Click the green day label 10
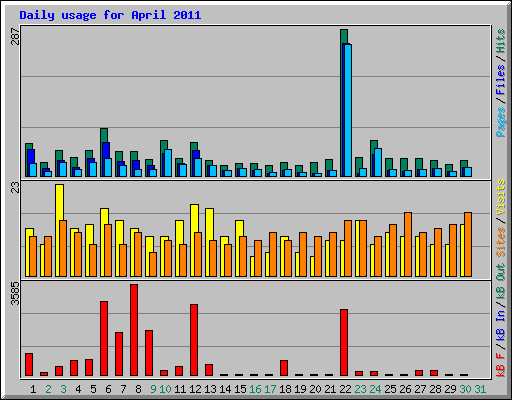Screen dimensions: 512x400 (x=165, y=389)
